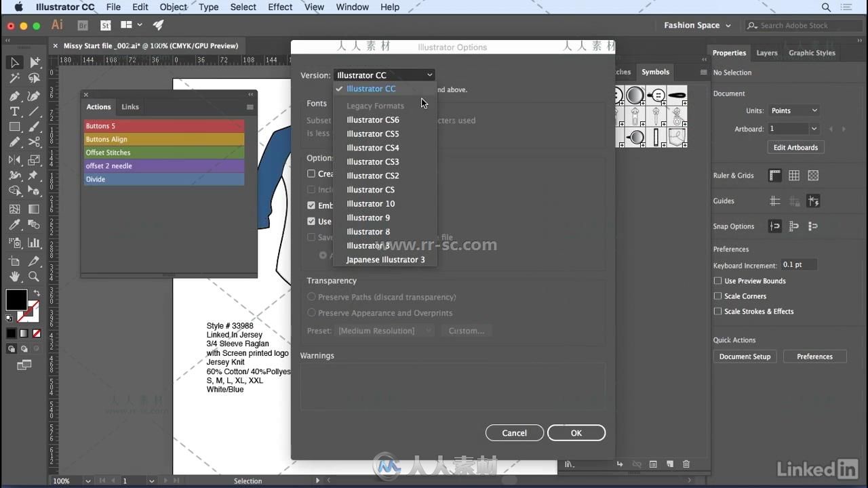Enable Scale Corners checkbox
This screenshot has height=488, width=868.
[x=717, y=296]
